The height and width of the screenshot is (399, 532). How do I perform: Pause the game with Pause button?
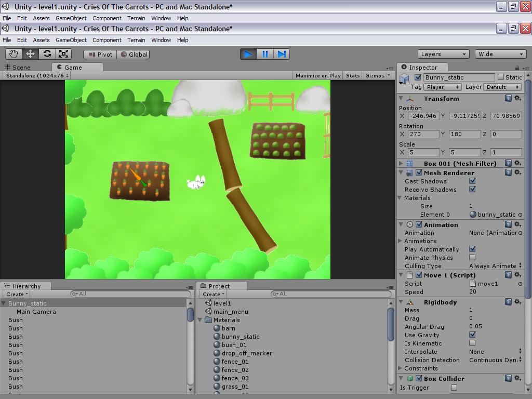(x=265, y=54)
